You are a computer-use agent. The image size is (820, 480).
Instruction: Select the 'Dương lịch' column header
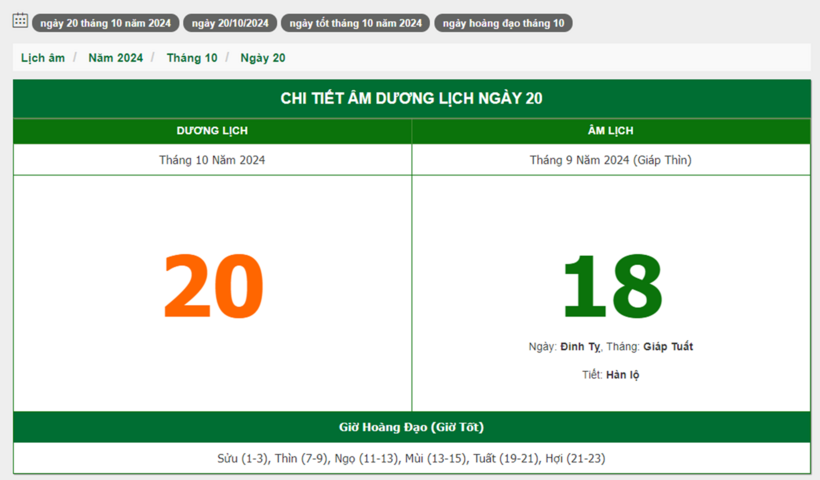coord(212,131)
